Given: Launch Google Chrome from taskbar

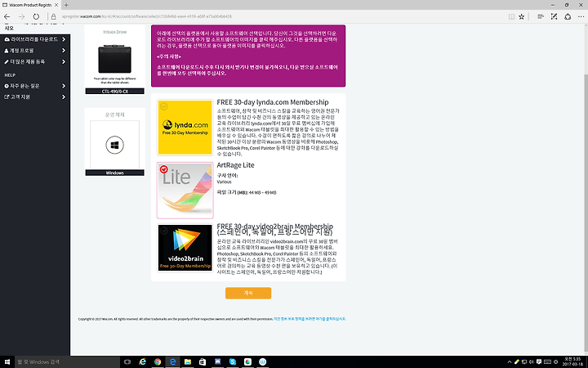Looking at the screenshot, I should click(158, 362).
